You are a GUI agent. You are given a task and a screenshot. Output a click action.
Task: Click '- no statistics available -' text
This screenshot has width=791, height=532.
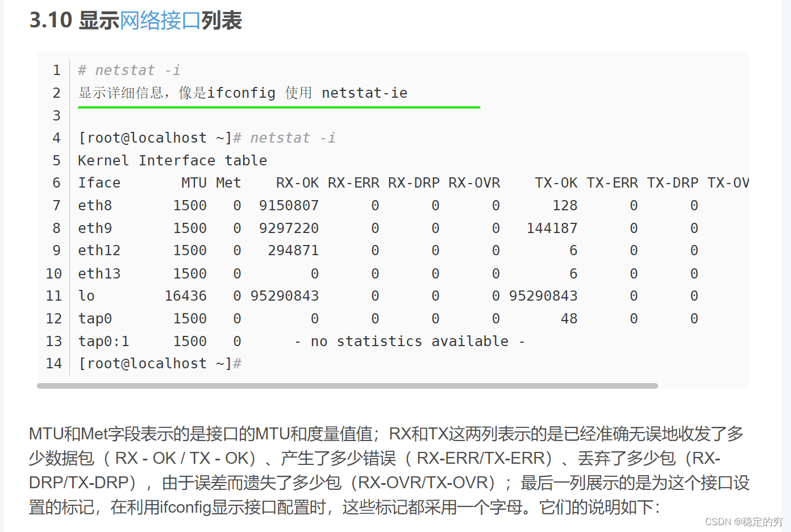409,341
